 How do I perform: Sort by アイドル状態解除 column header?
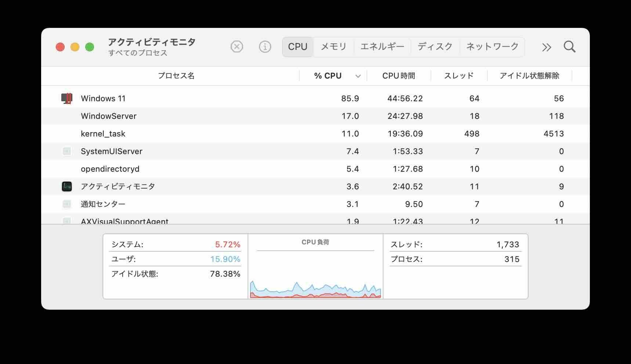[x=529, y=76]
